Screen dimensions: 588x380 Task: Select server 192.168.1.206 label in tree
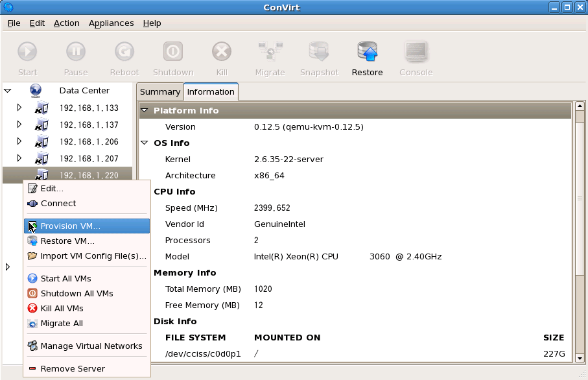pos(89,141)
